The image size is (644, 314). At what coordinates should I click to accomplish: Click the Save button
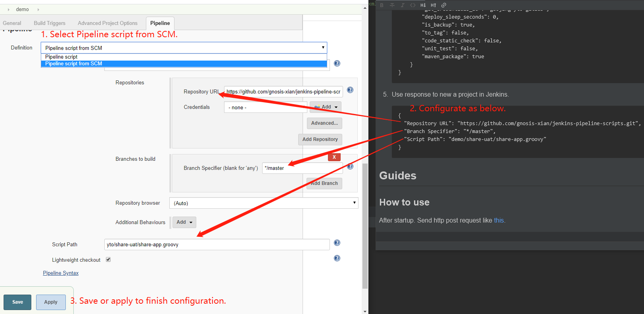click(x=17, y=302)
